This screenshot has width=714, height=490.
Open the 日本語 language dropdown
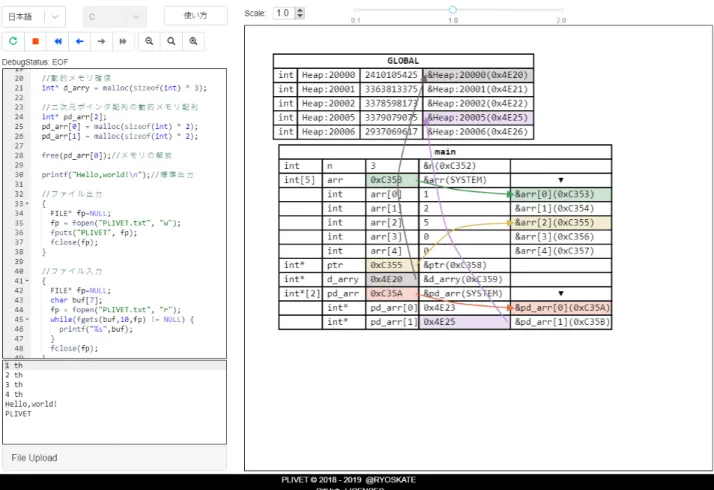(x=34, y=17)
